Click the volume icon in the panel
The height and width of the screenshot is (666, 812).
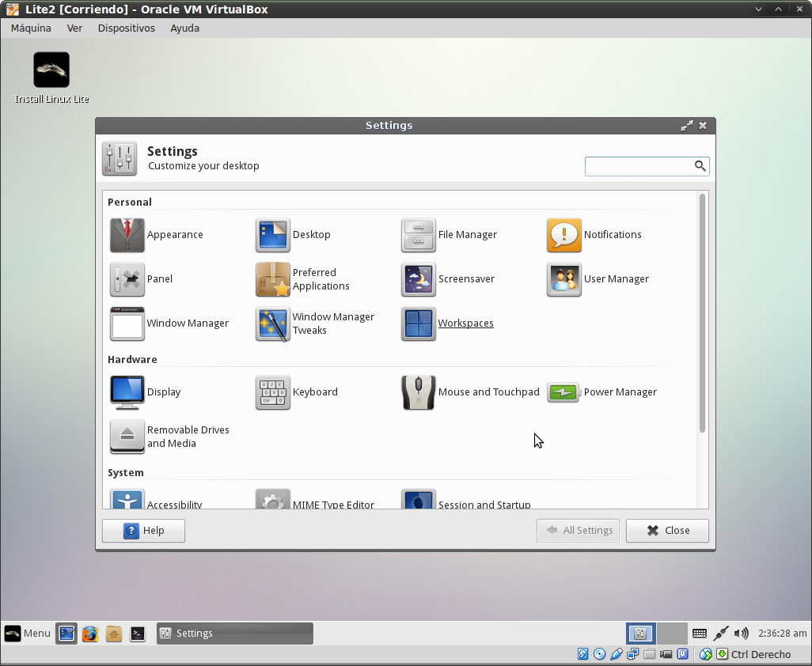click(x=741, y=633)
